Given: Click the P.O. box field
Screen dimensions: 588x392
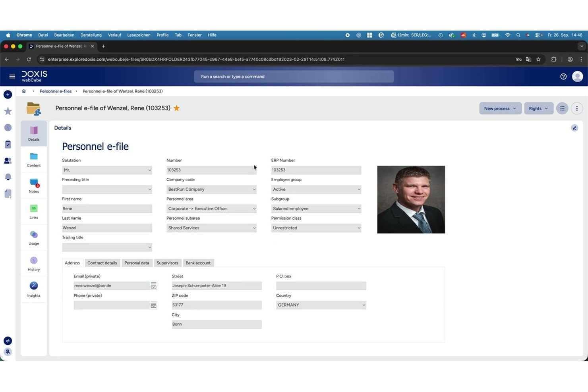Looking at the screenshot, I should (321, 286).
